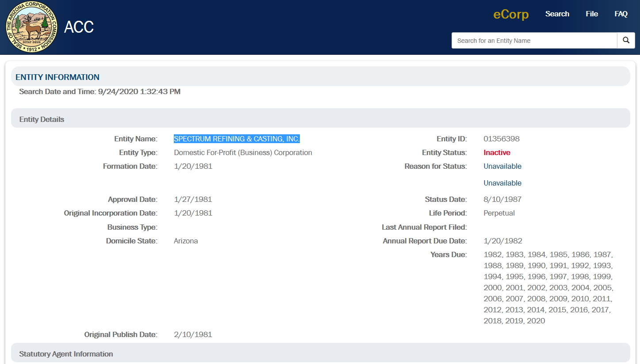Open the File navigation item
The height and width of the screenshot is (364, 640).
point(592,14)
